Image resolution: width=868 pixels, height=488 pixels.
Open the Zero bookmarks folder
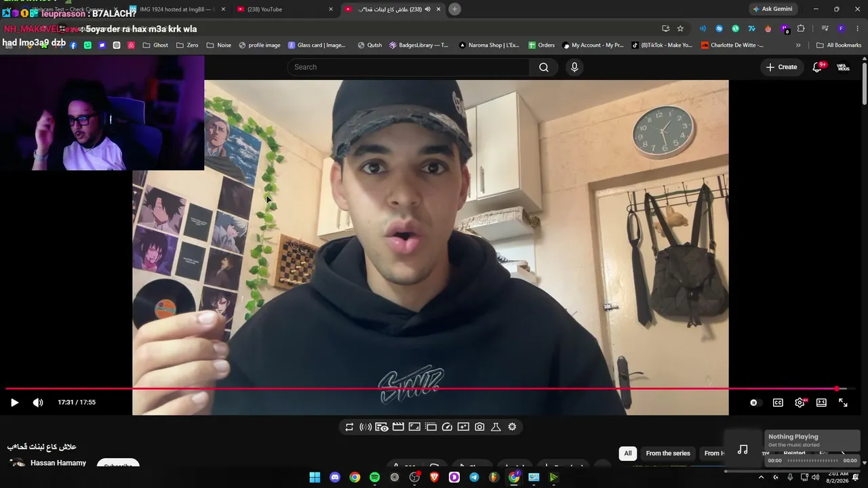pyautogui.click(x=187, y=45)
